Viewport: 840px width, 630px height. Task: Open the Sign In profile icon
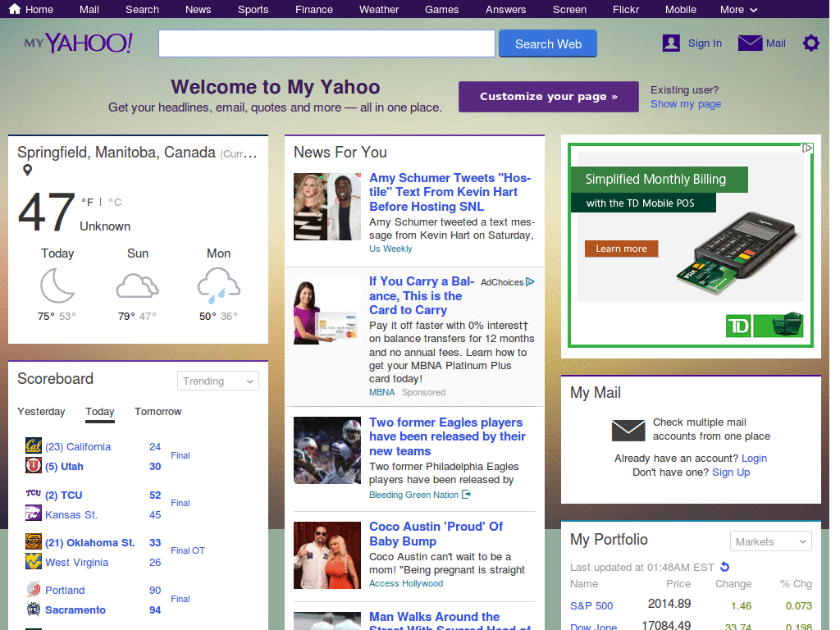click(x=671, y=43)
